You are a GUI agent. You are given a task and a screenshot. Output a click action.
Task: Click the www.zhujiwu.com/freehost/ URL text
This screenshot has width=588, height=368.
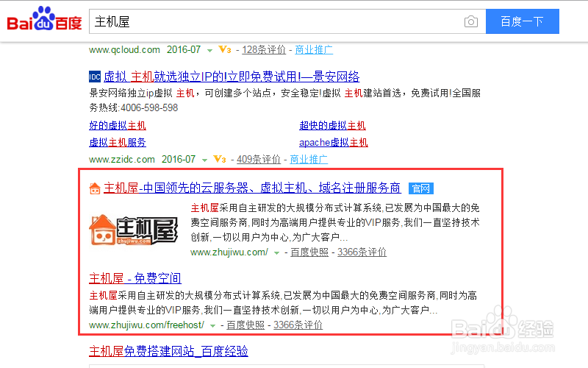click(146, 325)
